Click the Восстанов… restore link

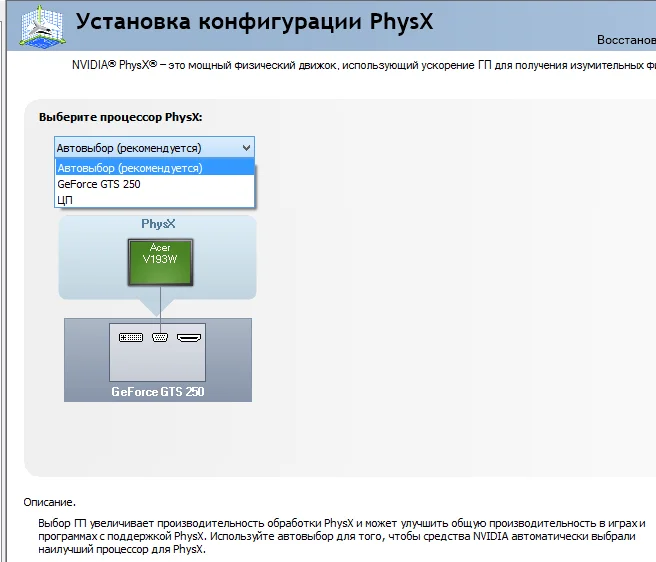pyautogui.click(x=626, y=40)
